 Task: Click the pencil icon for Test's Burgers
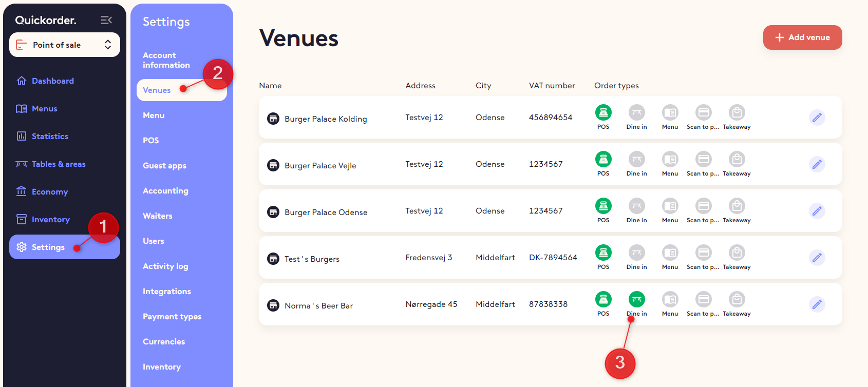point(817,258)
